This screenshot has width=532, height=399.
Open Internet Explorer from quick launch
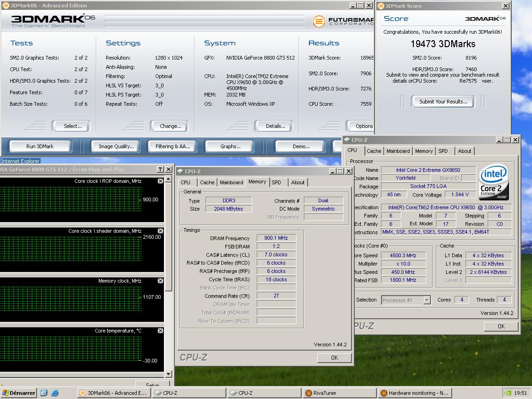point(55,393)
